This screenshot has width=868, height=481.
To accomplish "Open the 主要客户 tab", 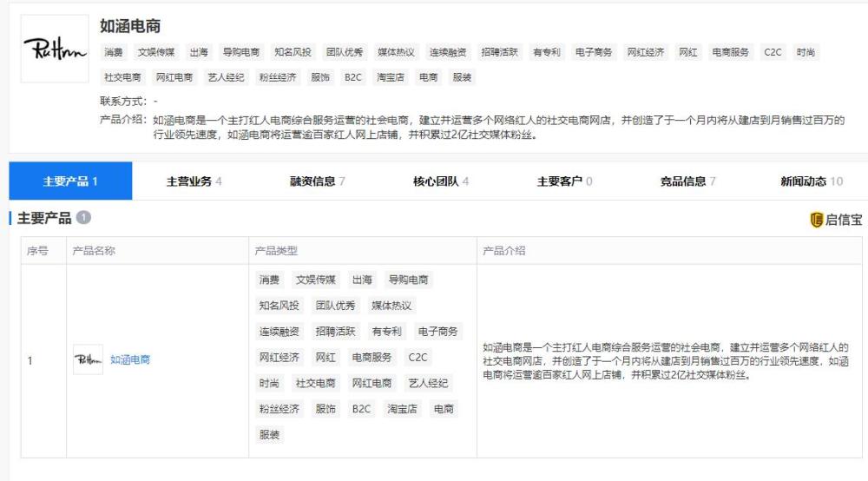I will 564,181.
